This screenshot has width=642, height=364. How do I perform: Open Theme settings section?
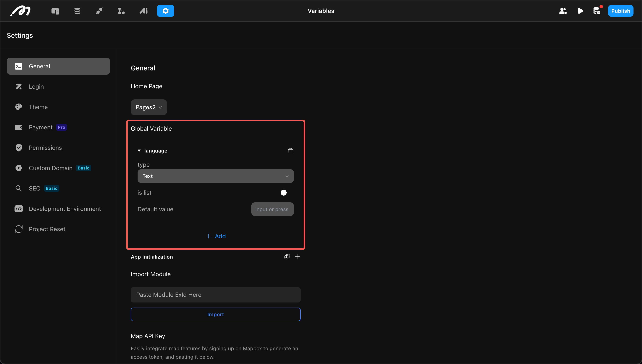click(58, 107)
